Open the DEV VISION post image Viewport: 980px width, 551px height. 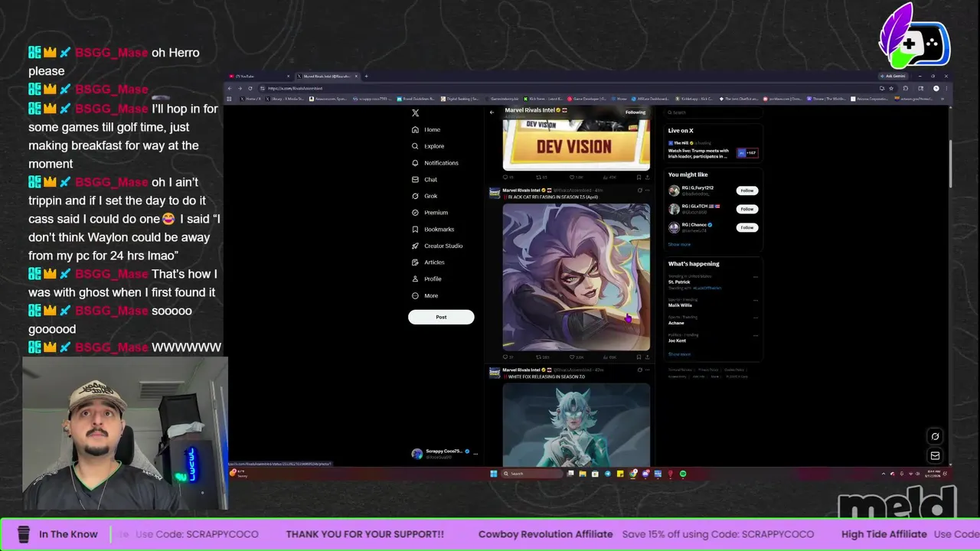pos(576,145)
